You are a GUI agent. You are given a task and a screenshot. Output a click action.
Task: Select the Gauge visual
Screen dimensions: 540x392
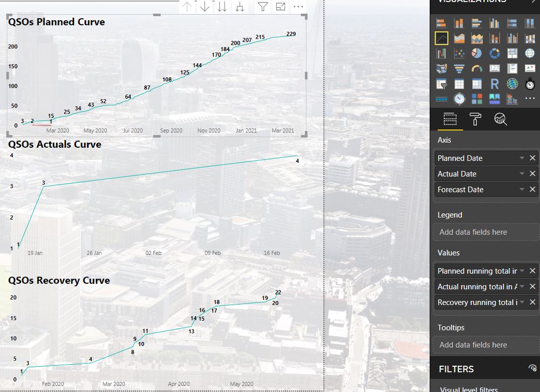(x=477, y=68)
